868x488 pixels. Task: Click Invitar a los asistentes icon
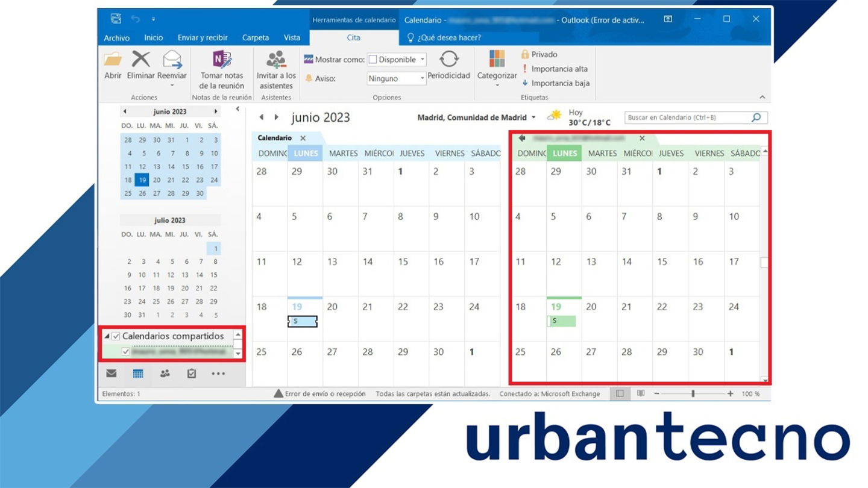click(x=276, y=60)
